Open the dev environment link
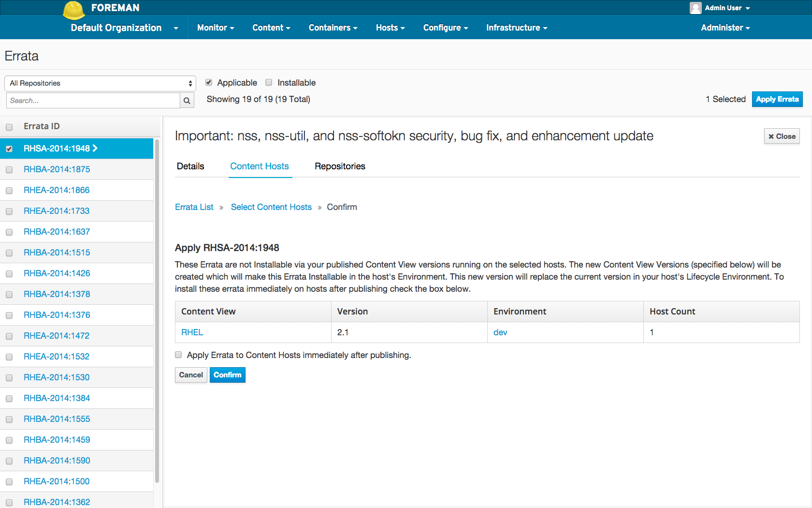 (x=500, y=332)
